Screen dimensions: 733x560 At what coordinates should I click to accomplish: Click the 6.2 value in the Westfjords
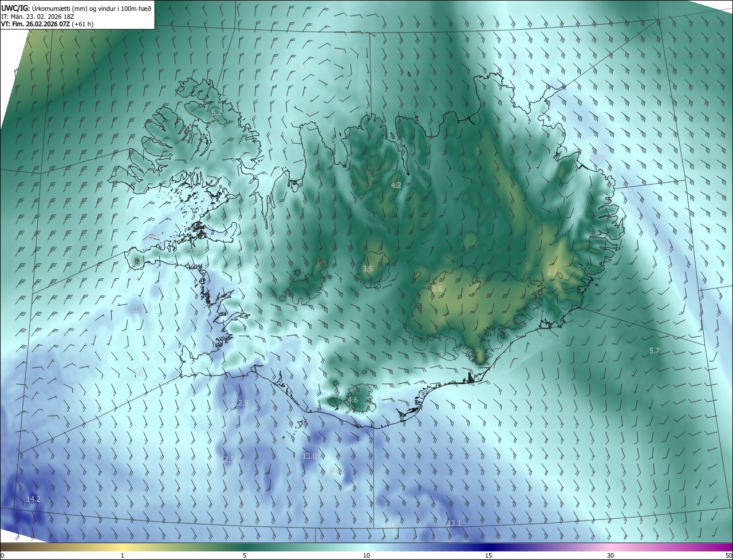point(216,113)
